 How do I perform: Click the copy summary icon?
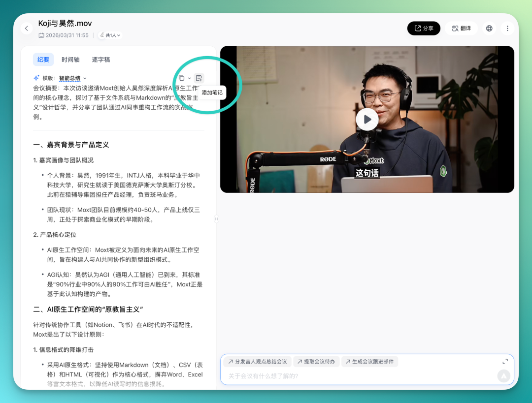pyautogui.click(x=181, y=78)
